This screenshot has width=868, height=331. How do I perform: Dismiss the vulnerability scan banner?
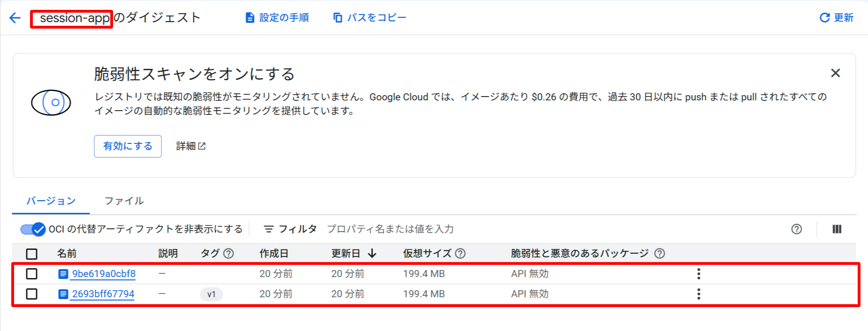pos(835,73)
